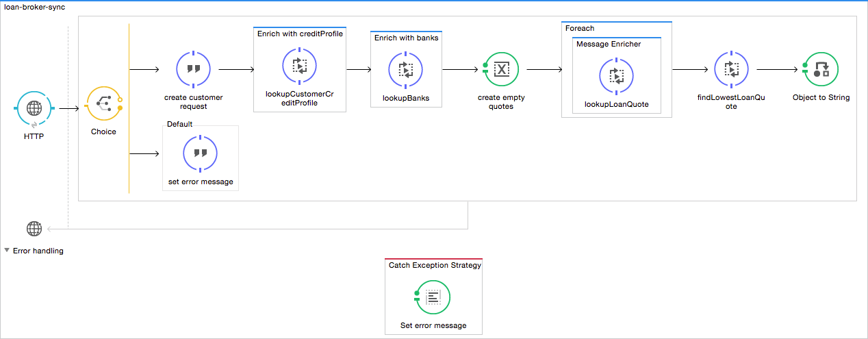Select the Catch Exception Strategy header
Screen dimensions: 868x339
[435, 265]
